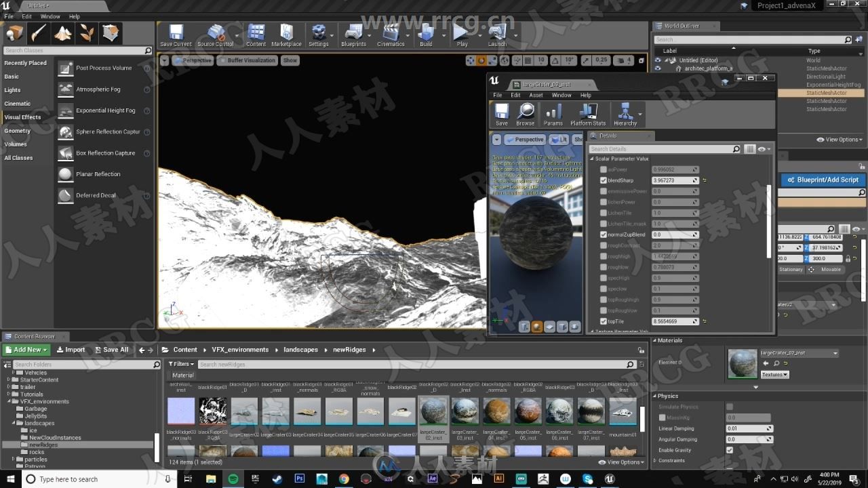Click Save All in Content Browser
This screenshot has width=868, height=488.
pyautogui.click(x=111, y=350)
